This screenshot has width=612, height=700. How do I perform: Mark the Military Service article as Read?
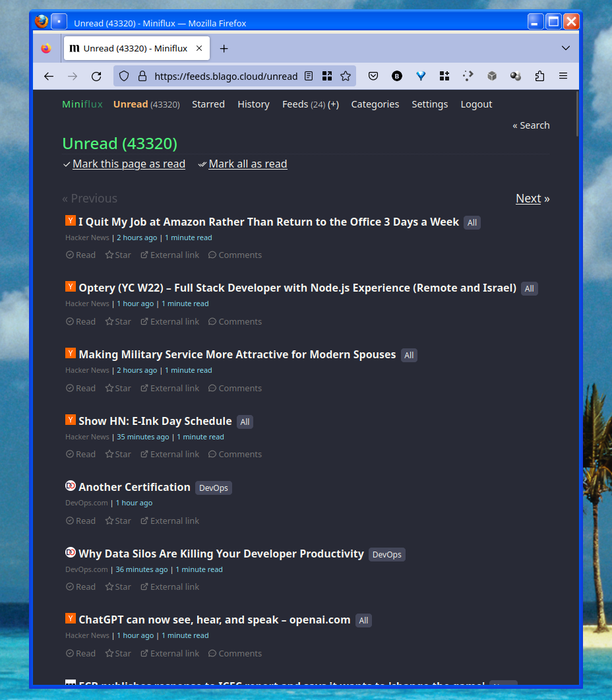click(x=81, y=388)
